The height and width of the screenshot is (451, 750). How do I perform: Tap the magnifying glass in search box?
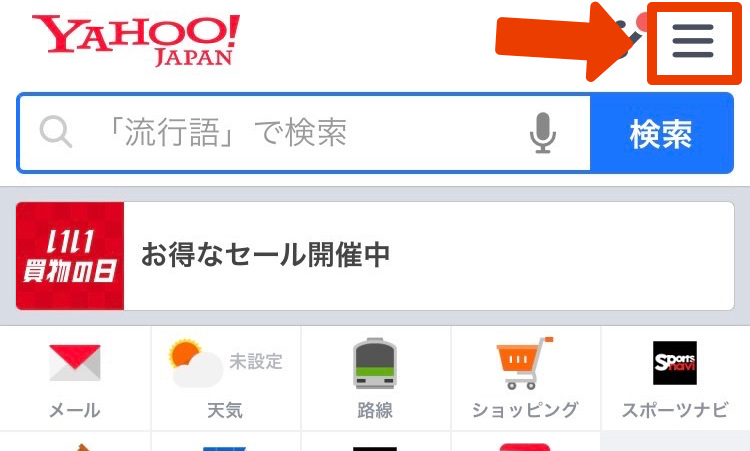coord(55,132)
